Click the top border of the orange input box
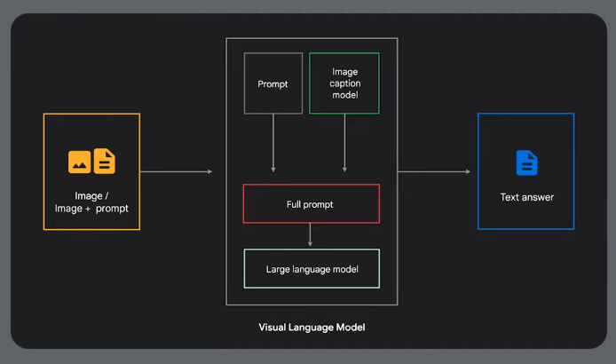Image resolution: width=616 pixels, height=364 pixels. [91, 114]
